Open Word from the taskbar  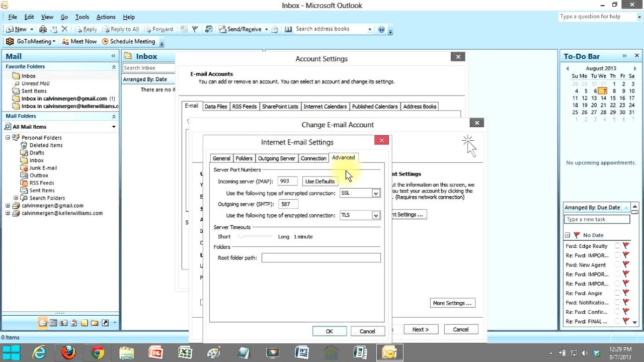click(302, 352)
